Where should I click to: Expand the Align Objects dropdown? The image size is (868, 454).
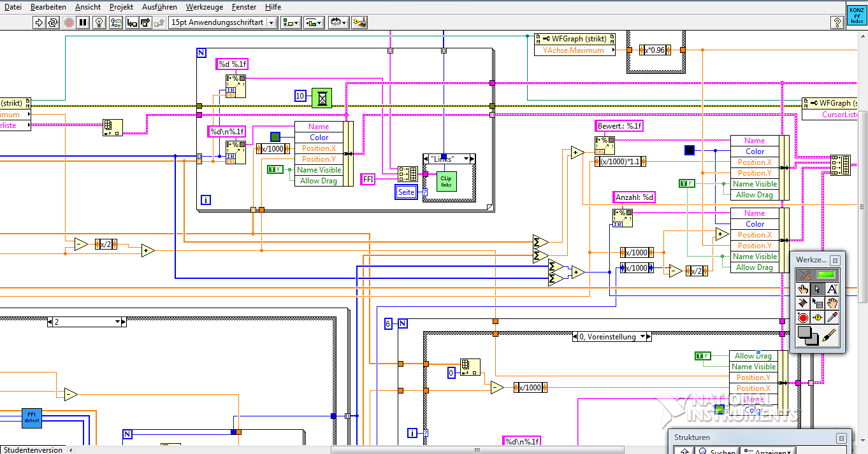pyautogui.click(x=291, y=22)
